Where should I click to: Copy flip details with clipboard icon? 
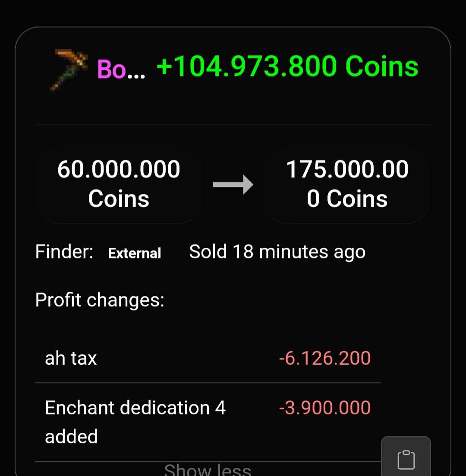[406, 459]
